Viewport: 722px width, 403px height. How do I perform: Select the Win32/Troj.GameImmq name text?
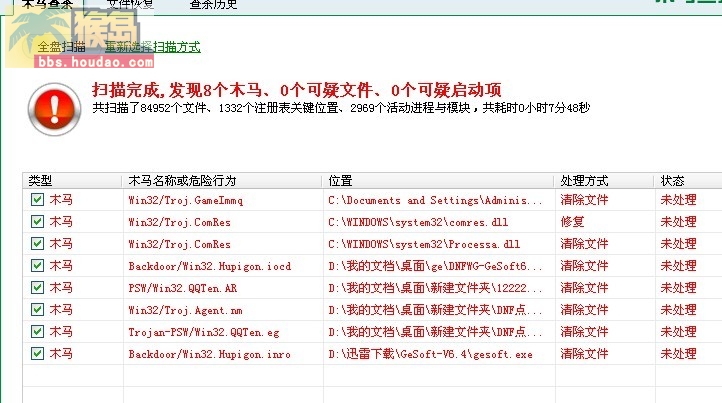(x=186, y=200)
